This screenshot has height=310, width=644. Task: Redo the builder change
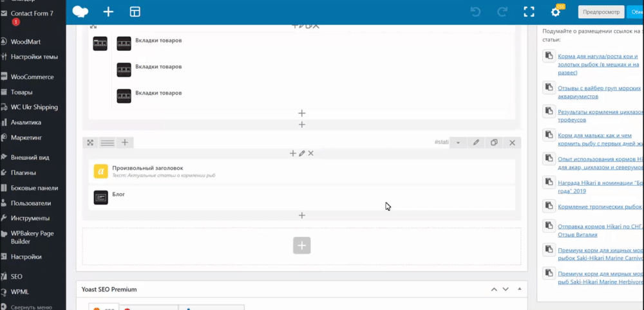[x=502, y=12]
